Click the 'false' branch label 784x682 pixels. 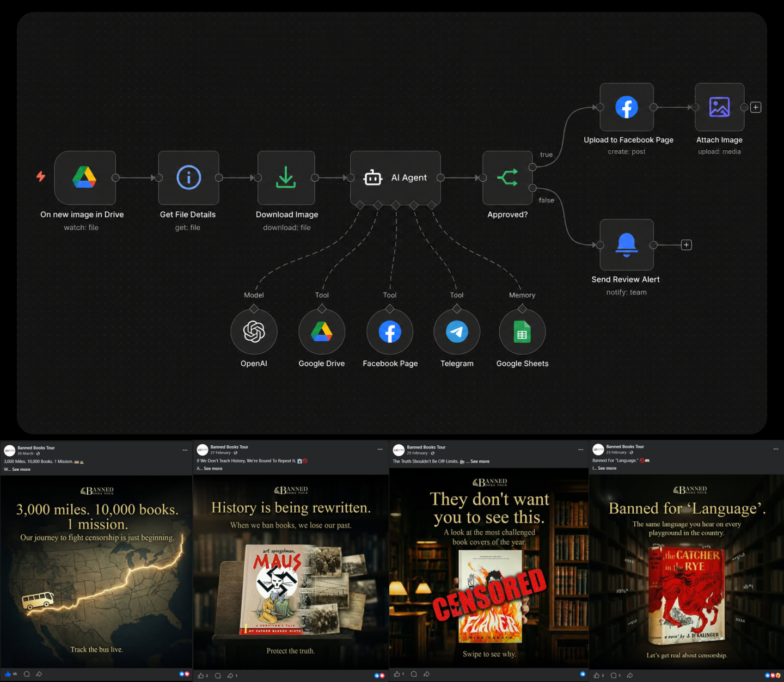pos(546,200)
